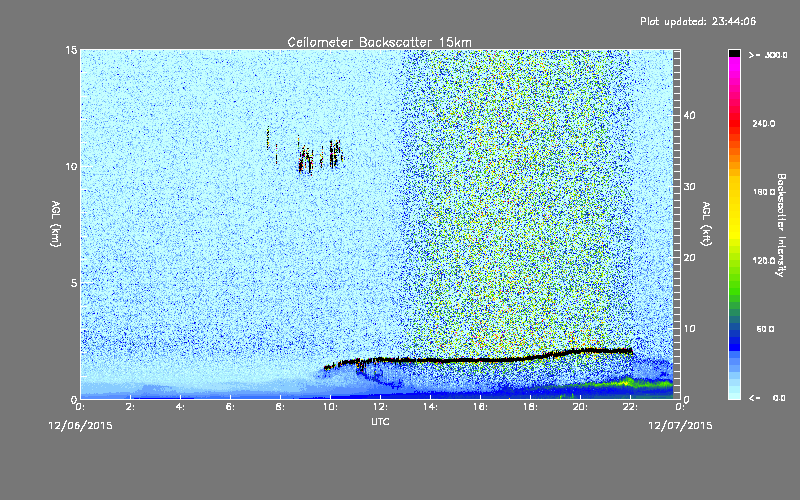Click the 10 kft right axis tick label

tap(690, 329)
